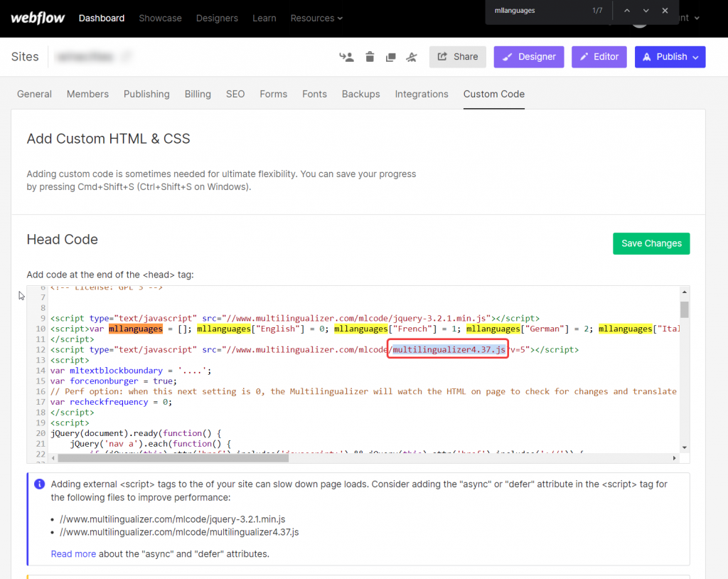Click line number 12 in code gutter
Image resolution: width=728 pixels, height=579 pixels.
41,349
